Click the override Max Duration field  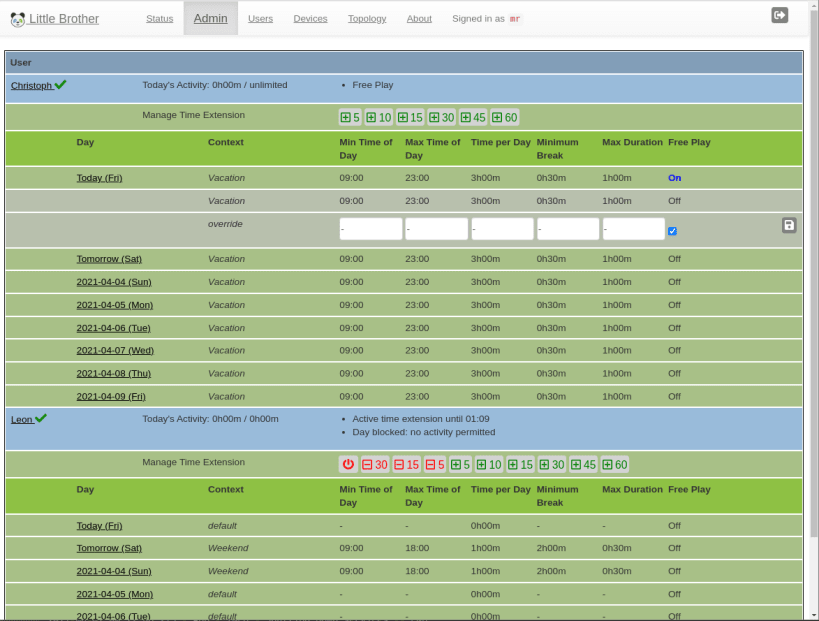coord(634,229)
